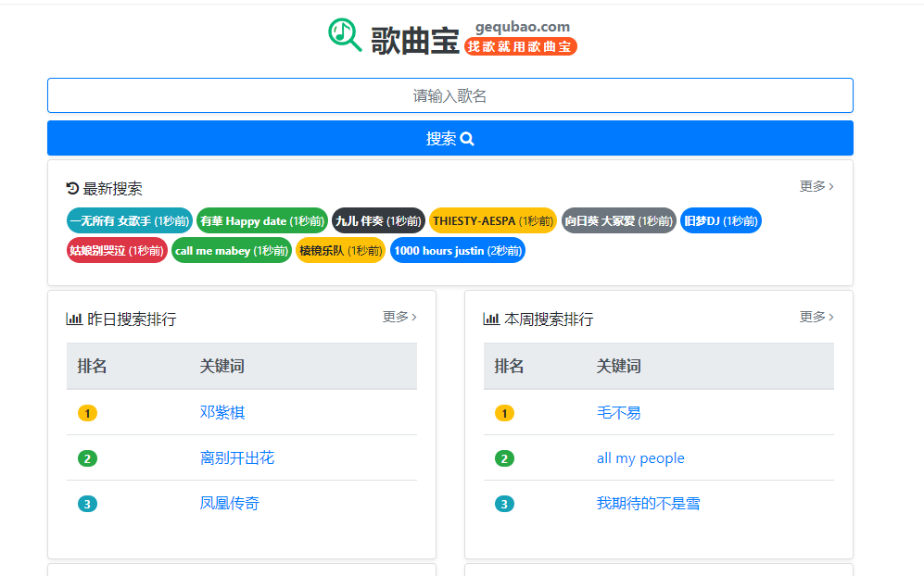Open 毛不易 in this week's ranking
This screenshot has width=924, height=576.
[x=618, y=412]
